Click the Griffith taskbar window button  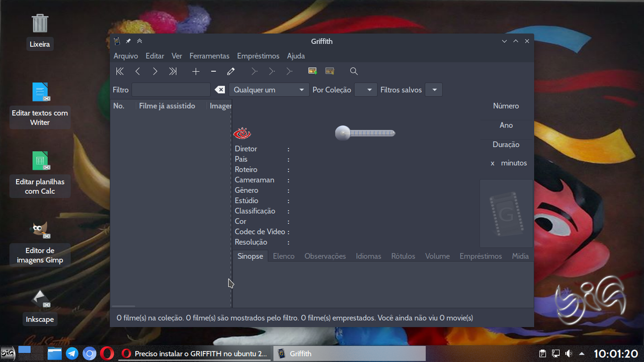(x=349, y=353)
